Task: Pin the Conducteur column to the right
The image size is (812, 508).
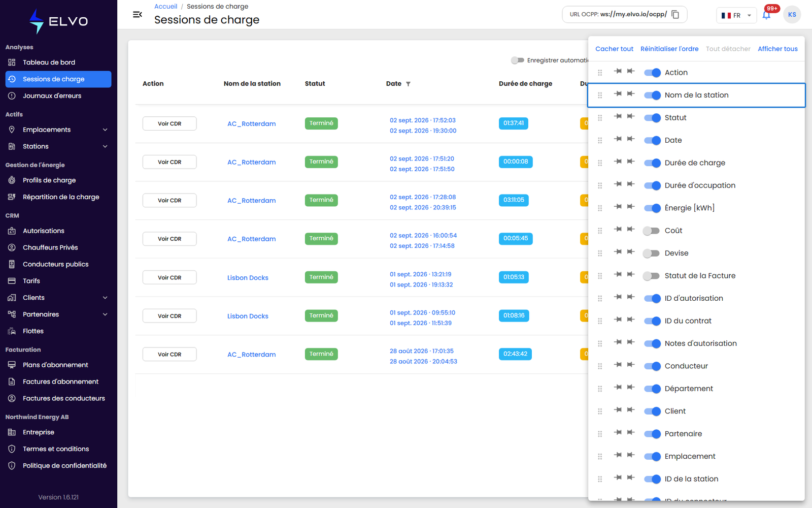Action: [631, 365]
